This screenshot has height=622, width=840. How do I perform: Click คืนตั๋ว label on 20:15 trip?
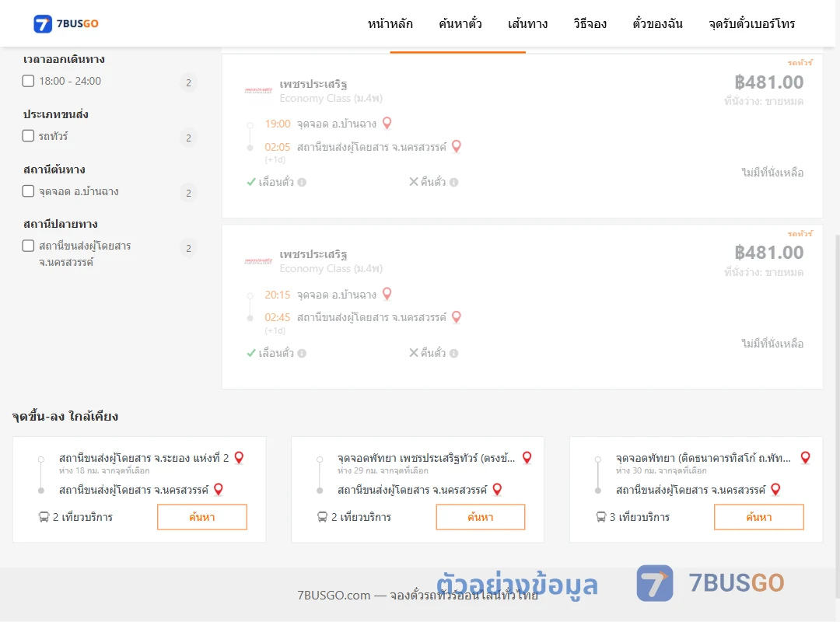pyautogui.click(x=433, y=353)
